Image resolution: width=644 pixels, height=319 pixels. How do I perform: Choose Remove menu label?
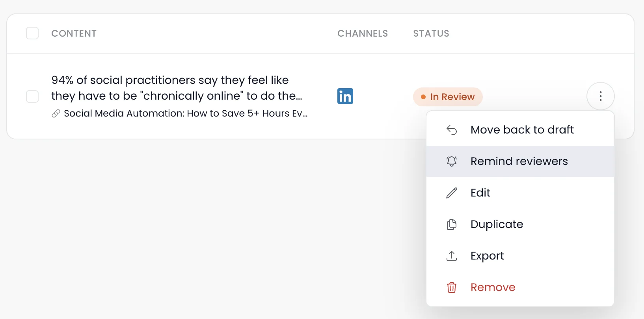[x=493, y=287]
